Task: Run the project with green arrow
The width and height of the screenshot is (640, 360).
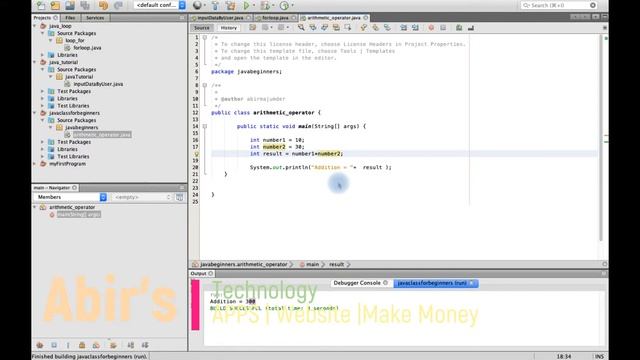Action: (x=247, y=5)
